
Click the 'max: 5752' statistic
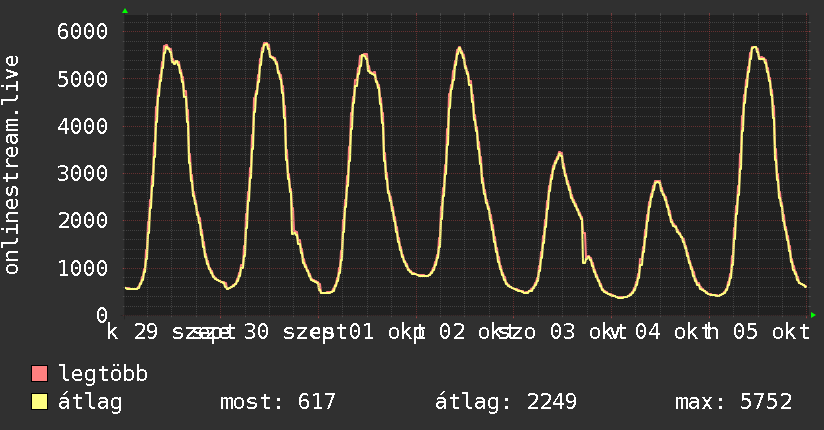[733, 402]
